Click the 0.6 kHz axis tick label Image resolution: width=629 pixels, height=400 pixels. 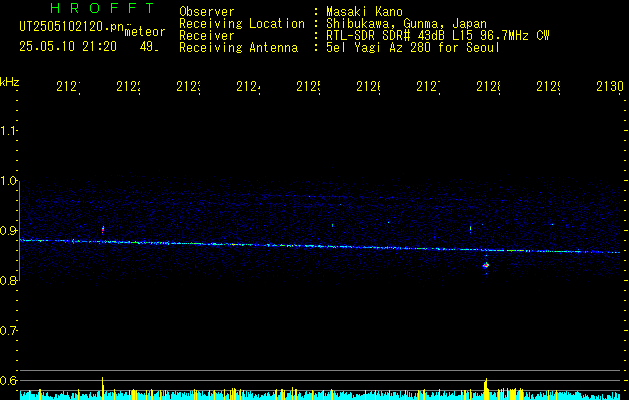tap(8, 380)
